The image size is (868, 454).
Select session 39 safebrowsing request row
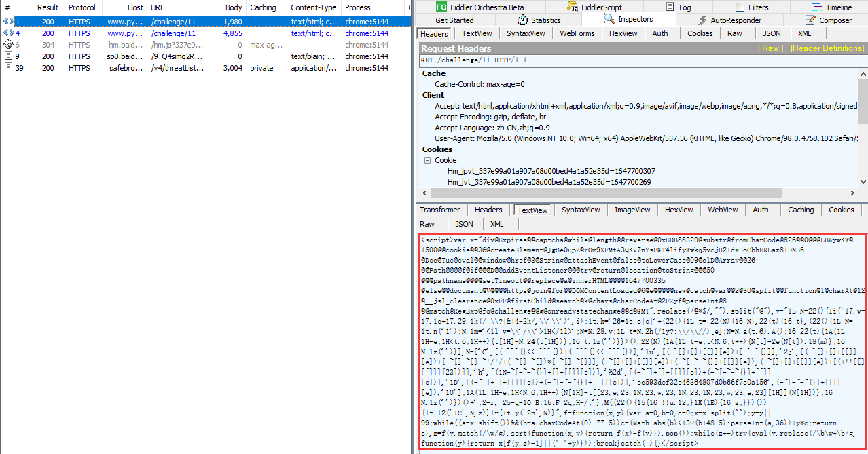(204, 68)
